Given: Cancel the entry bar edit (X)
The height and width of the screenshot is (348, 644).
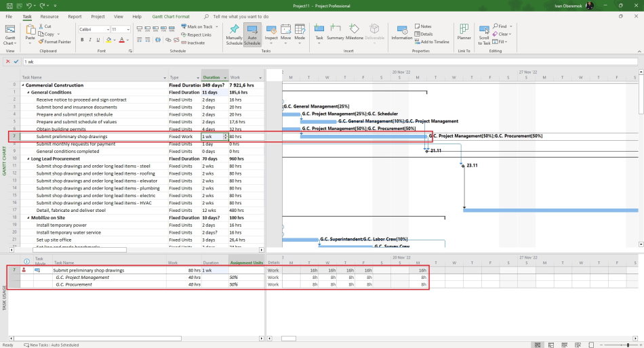Looking at the screenshot, I should point(8,62).
